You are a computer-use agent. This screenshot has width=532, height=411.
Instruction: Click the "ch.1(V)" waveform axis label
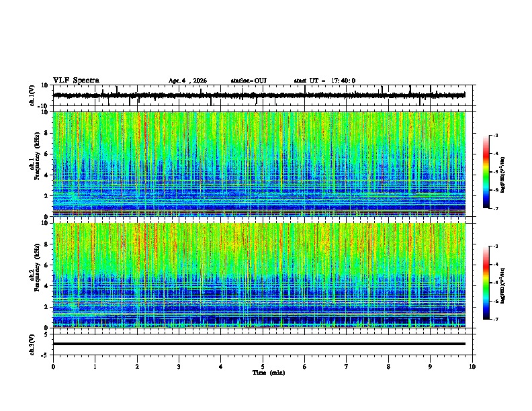coord(32,95)
